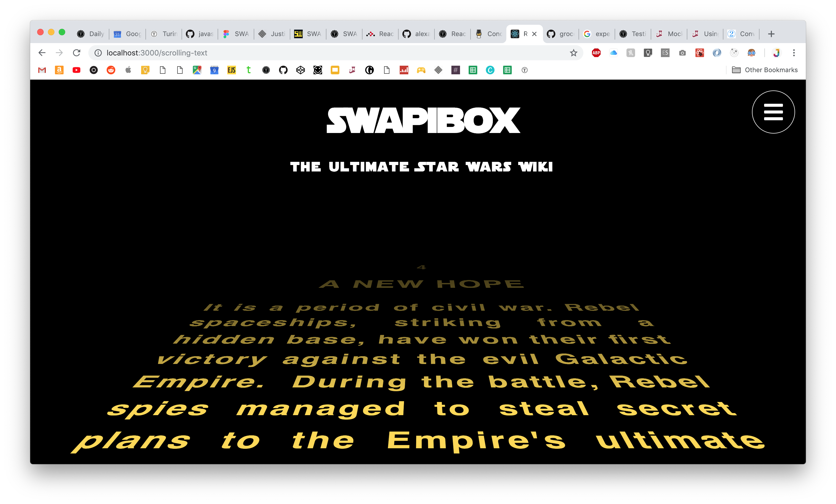Click the crawl line 'It is a period of civil war. Rebel'
The image size is (836, 504).
click(x=422, y=307)
